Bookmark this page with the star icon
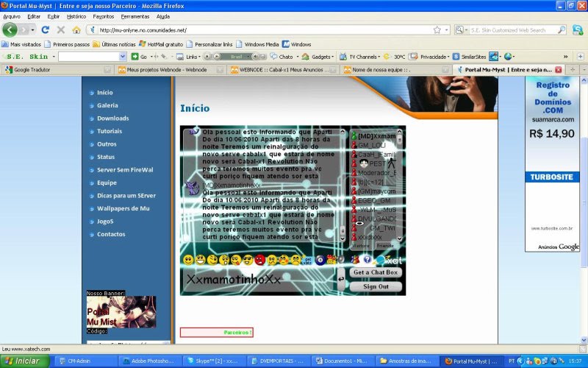 [437, 30]
